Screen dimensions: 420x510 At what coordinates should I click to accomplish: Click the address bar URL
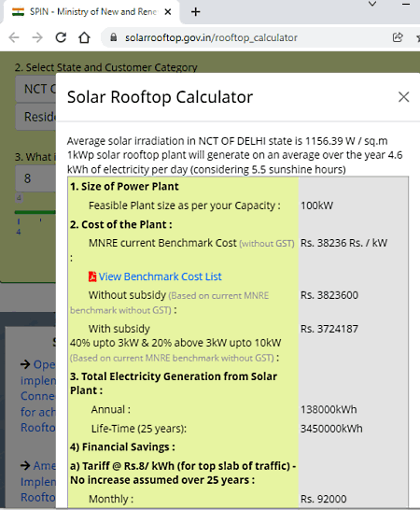click(x=211, y=37)
